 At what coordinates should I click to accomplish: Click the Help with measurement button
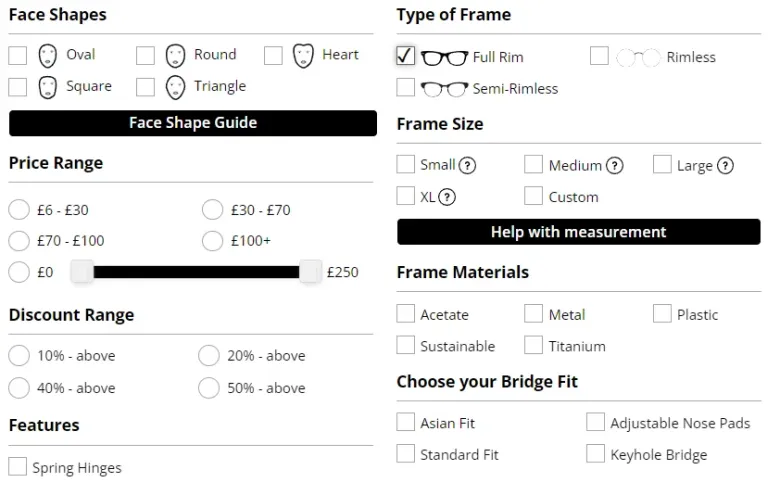(x=578, y=232)
